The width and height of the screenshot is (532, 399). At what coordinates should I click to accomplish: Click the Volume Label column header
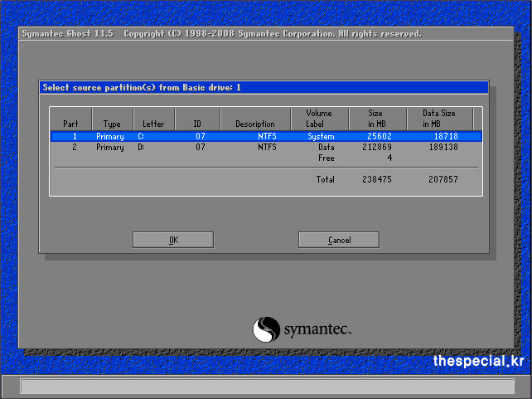[x=320, y=119]
